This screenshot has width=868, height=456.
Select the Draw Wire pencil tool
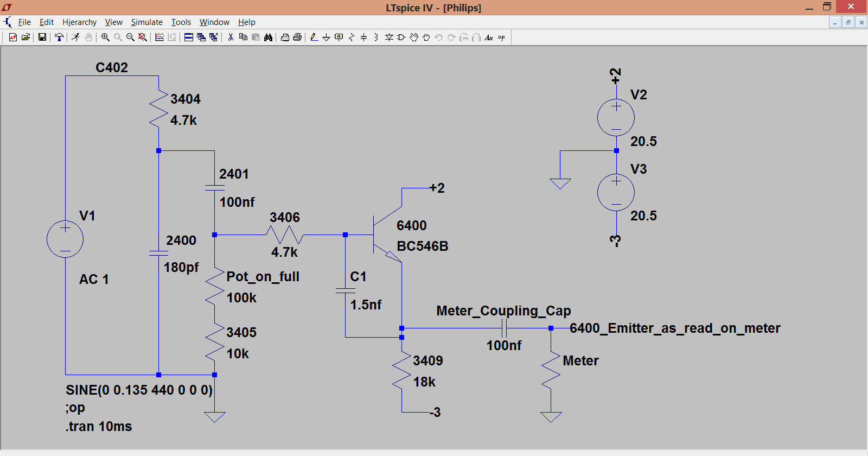314,37
